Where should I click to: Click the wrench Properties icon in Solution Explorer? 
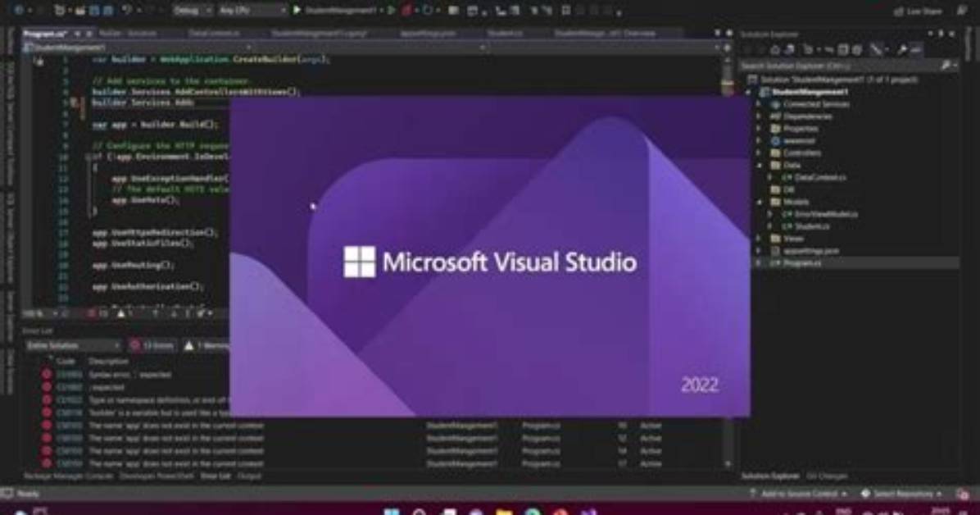[902, 50]
